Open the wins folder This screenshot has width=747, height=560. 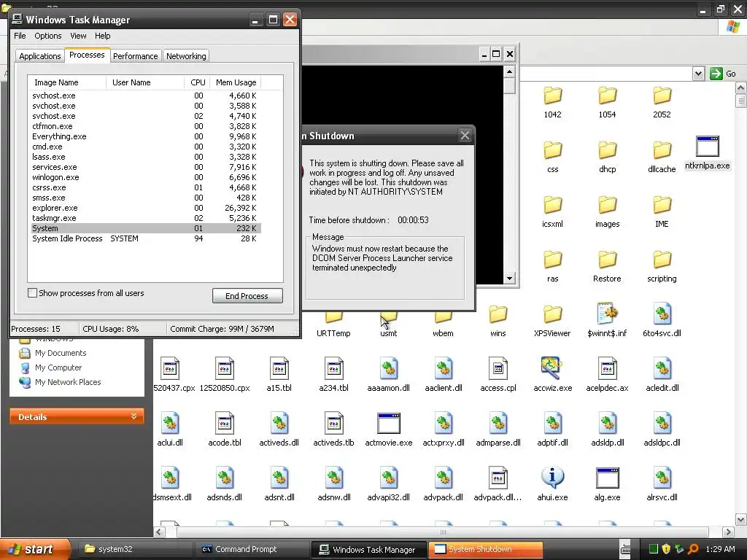(x=498, y=314)
